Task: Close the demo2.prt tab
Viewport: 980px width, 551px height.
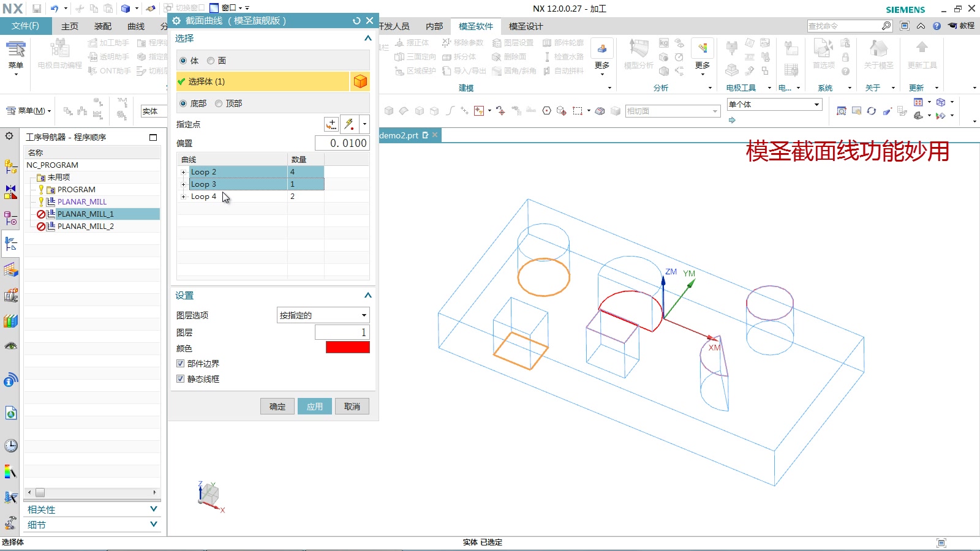Action: pyautogui.click(x=435, y=135)
